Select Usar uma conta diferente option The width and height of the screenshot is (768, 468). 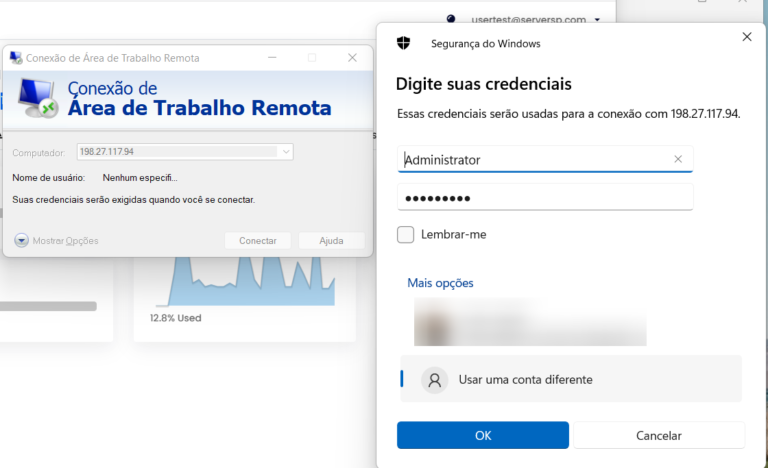[571, 379]
